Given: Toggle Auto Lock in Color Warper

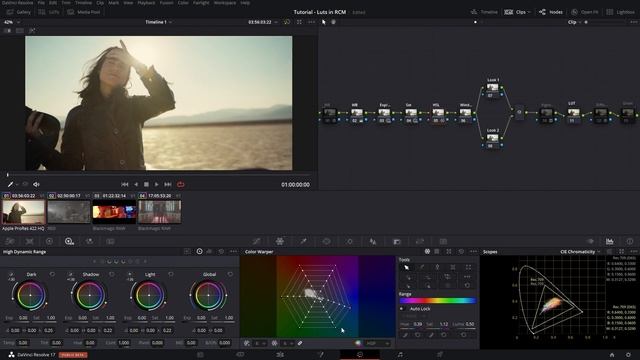Looking at the screenshot, I should click(x=402, y=309).
